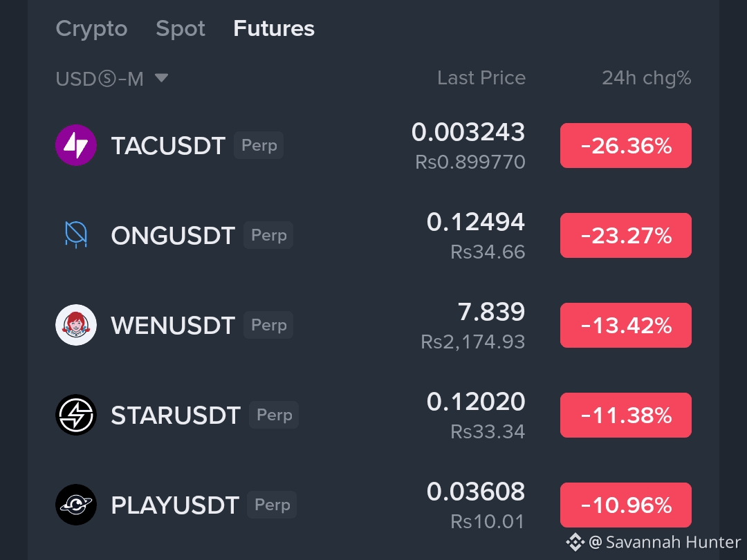747x560 pixels.
Task: Select the Futures tab
Action: click(274, 28)
